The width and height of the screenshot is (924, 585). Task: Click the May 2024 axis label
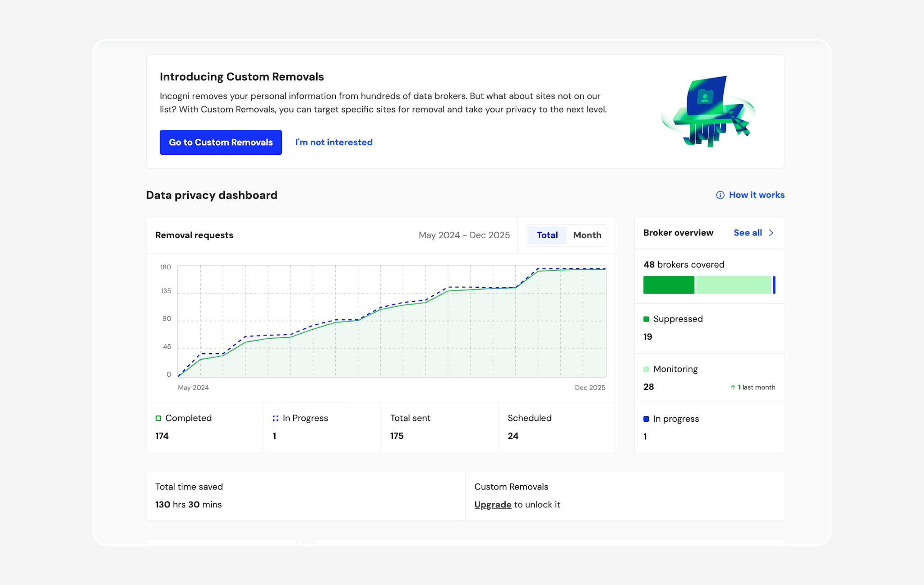193,387
